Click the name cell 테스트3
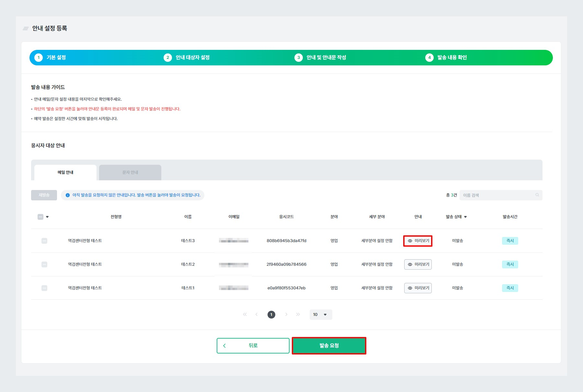 188,241
